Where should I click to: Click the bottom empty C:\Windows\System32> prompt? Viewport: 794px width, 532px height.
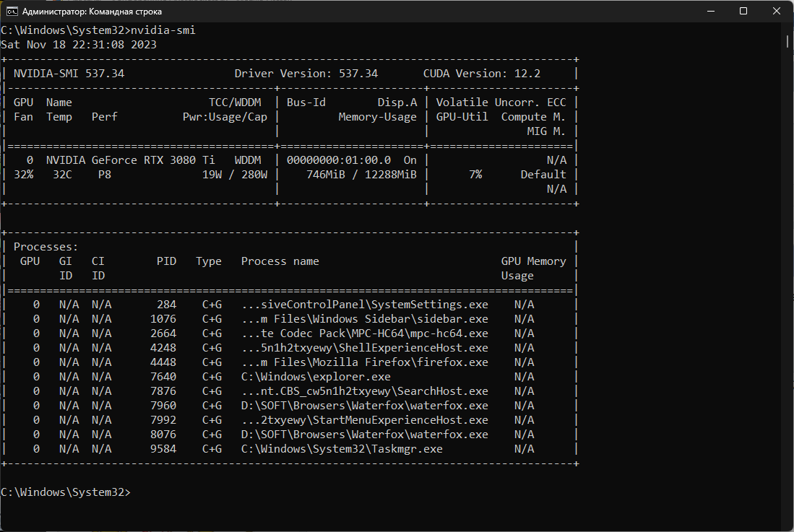tap(66, 492)
